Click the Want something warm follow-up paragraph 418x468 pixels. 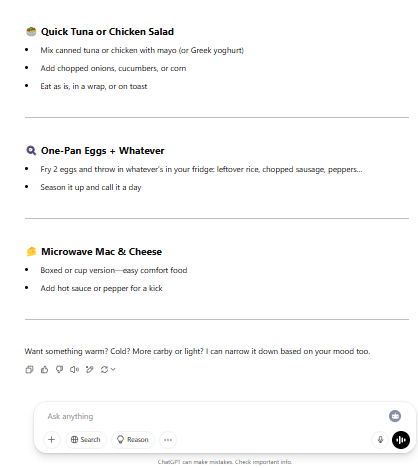coord(197,351)
